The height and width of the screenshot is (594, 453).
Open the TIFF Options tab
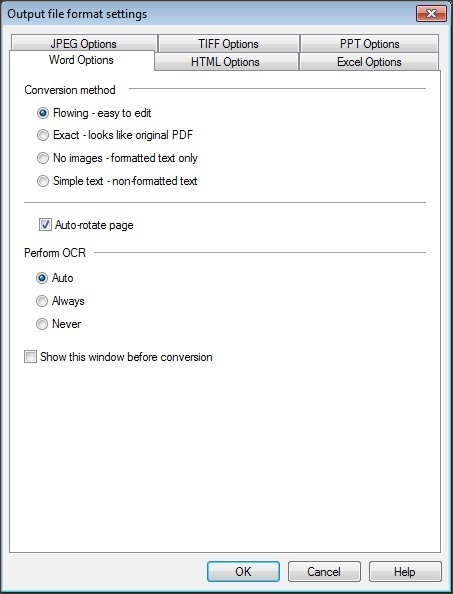(228, 44)
